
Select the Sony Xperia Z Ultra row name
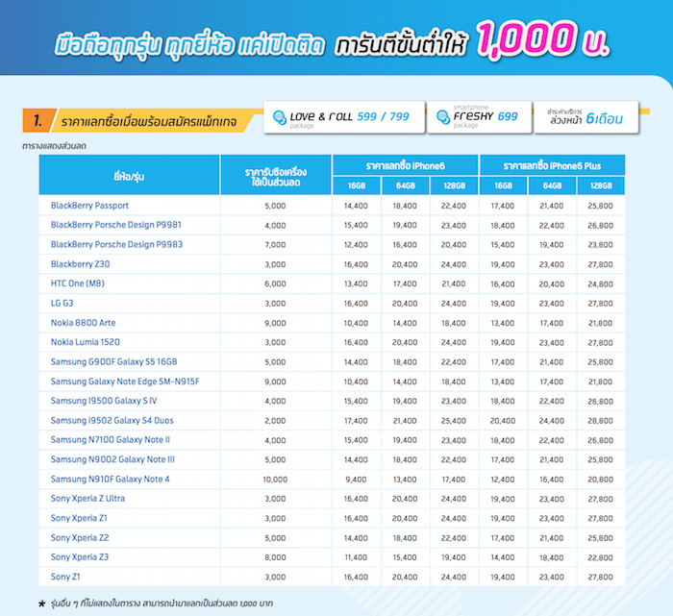point(88,499)
